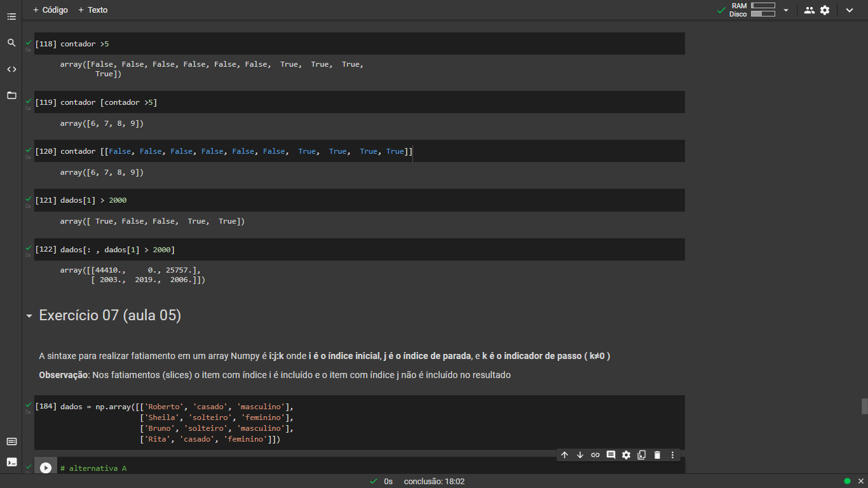Open more cell actions three-dot menu
The image size is (868, 488).
[673, 455]
